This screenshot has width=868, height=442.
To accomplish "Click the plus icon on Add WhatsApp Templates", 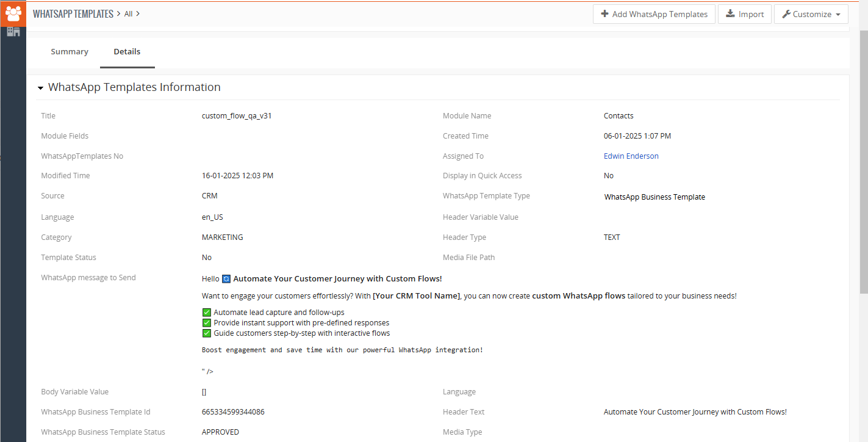I will (x=604, y=14).
